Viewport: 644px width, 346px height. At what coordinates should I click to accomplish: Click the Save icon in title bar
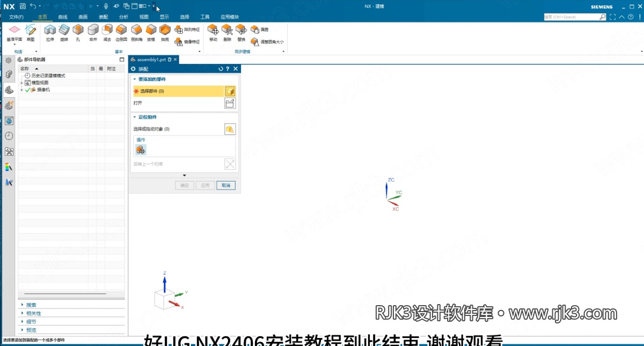pyautogui.click(x=23, y=6)
